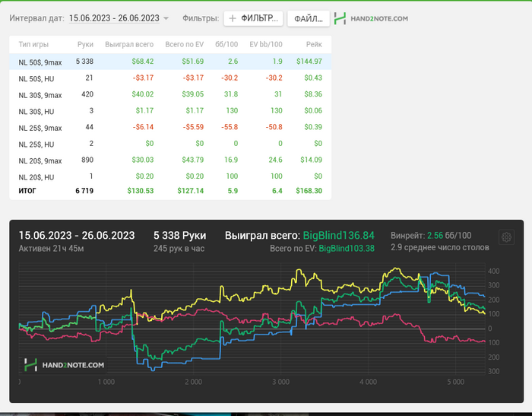The width and height of the screenshot is (532, 416).
Task: Click the 2.9 среднее число столов text
Action: tap(440, 248)
